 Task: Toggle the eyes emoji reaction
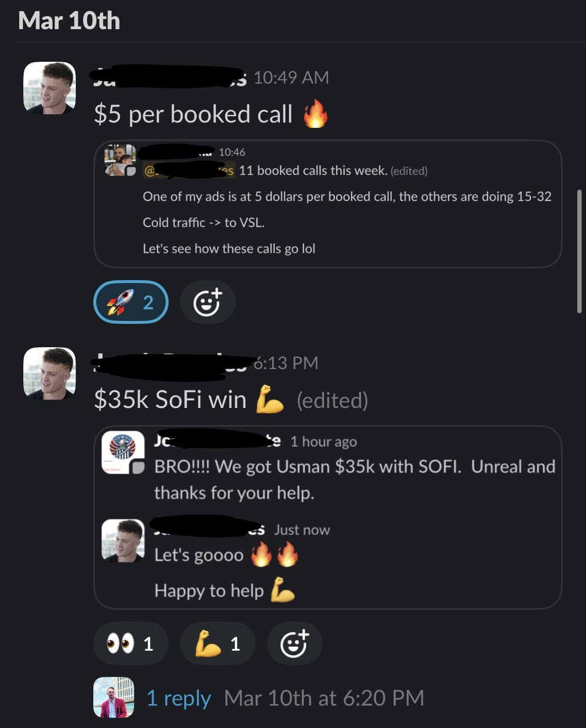click(131, 643)
